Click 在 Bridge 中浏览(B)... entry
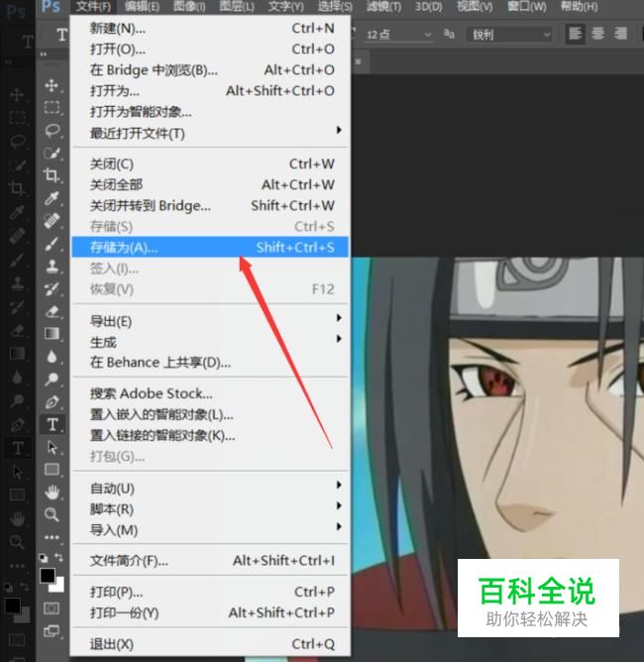The width and height of the screenshot is (644, 662). (210, 69)
